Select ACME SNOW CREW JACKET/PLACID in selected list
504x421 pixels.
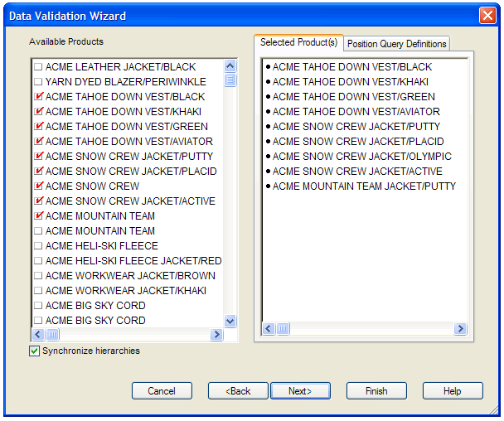tap(358, 142)
